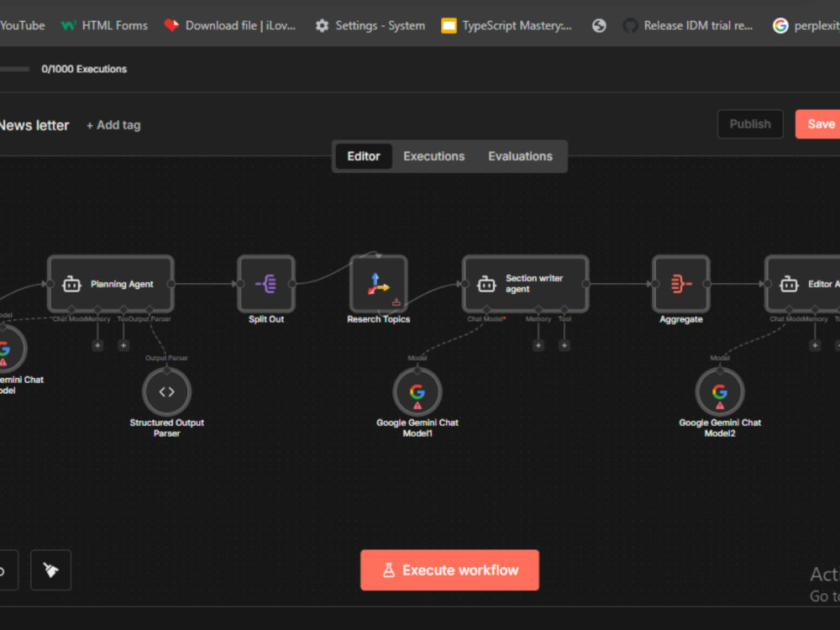Click the Save button
The width and height of the screenshot is (840, 630).
pos(818,124)
